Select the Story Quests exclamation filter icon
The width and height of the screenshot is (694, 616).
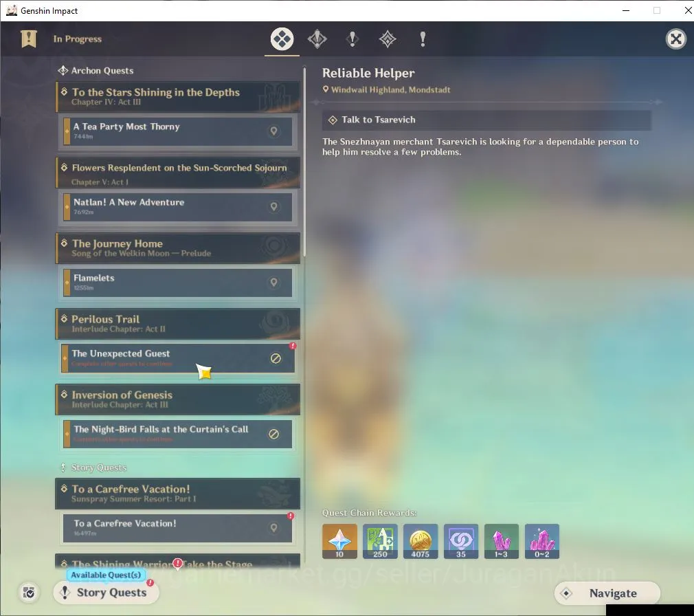click(352, 39)
